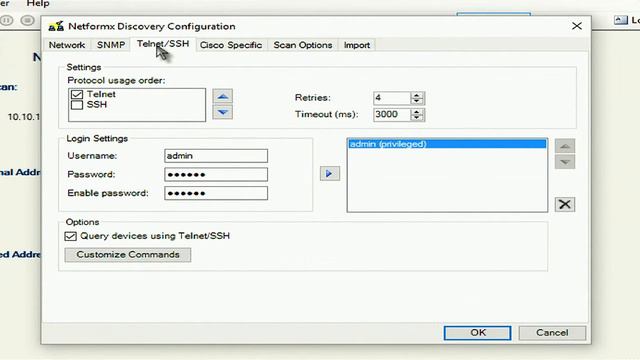Image resolution: width=640 pixels, height=360 pixels.
Task: Move credential entry up in list
Action: [x=565, y=146]
